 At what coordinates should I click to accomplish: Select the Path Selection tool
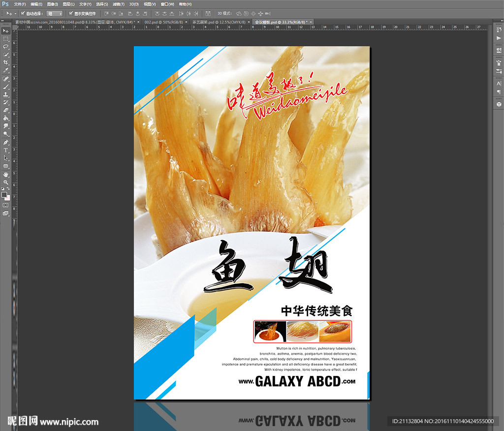6,158
